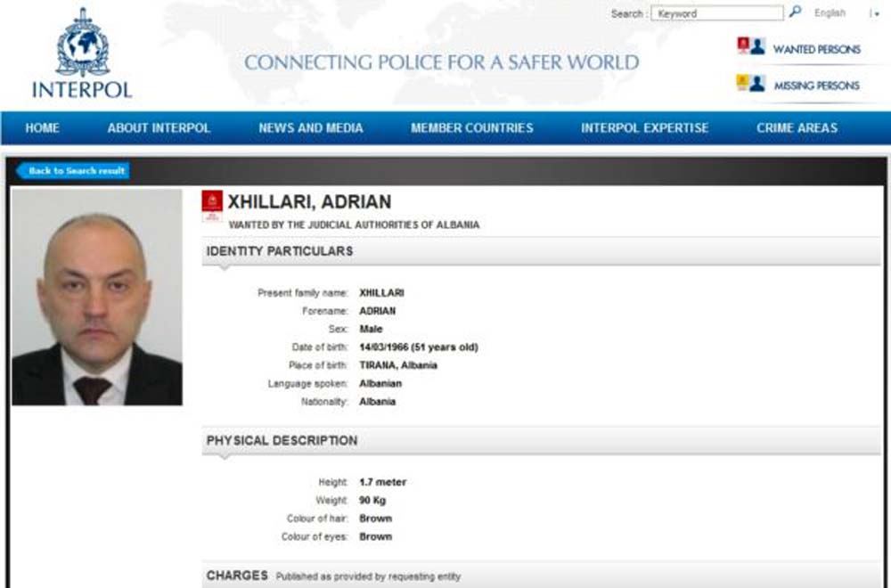Click the red notice icon beside XHILLARI
Image resolution: width=891 pixels, height=588 pixels.
[212, 206]
